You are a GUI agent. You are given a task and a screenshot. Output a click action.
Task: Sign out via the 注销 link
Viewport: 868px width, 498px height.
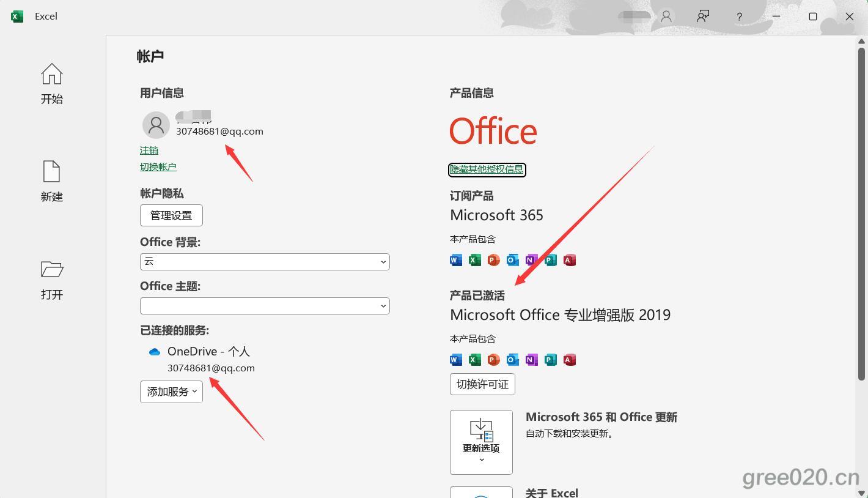coord(149,151)
